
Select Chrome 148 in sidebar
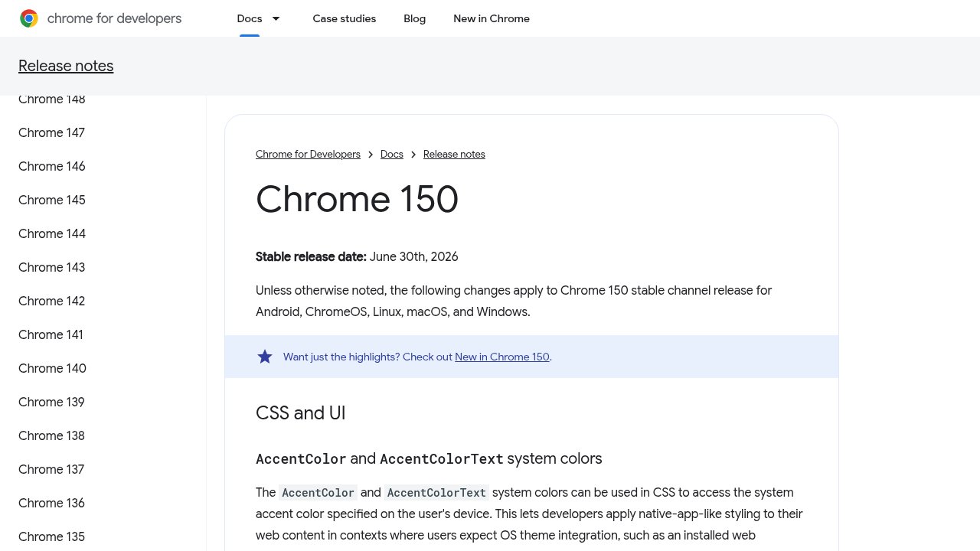(52, 99)
